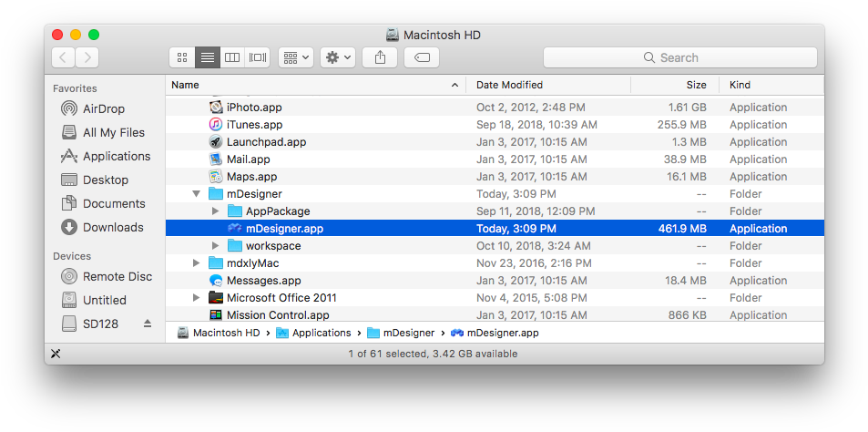Click the 461.9 MB size cell
Image resolution: width=868 pixels, height=432 pixels.
click(x=682, y=228)
